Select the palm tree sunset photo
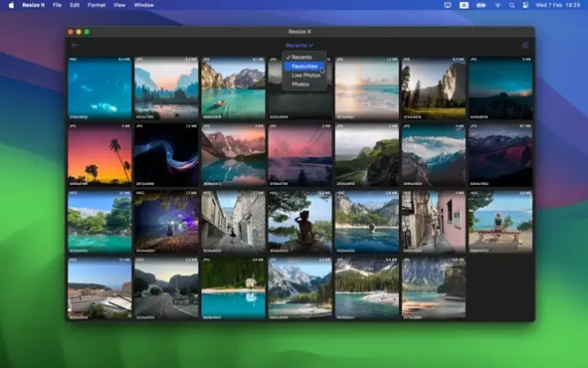The image size is (588, 368). (x=99, y=154)
